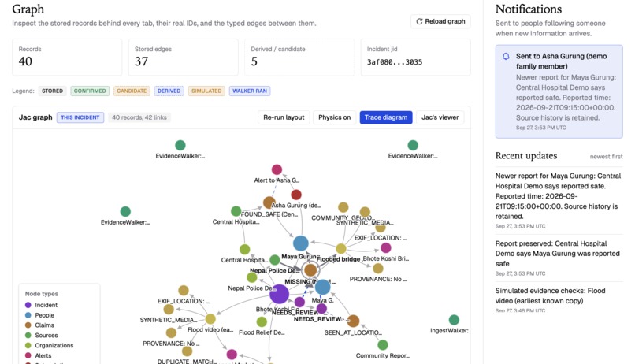Click the 'newest first' sort label
The height and width of the screenshot is (364, 635).
pos(607,157)
